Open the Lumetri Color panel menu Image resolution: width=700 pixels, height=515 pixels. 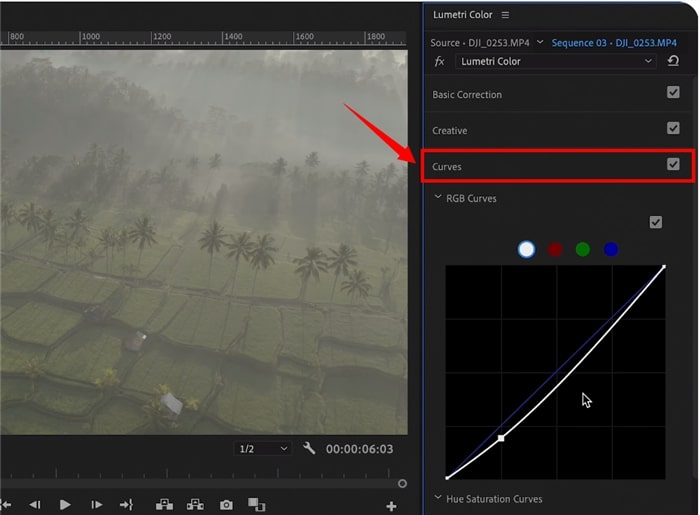[x=505, y=15]
